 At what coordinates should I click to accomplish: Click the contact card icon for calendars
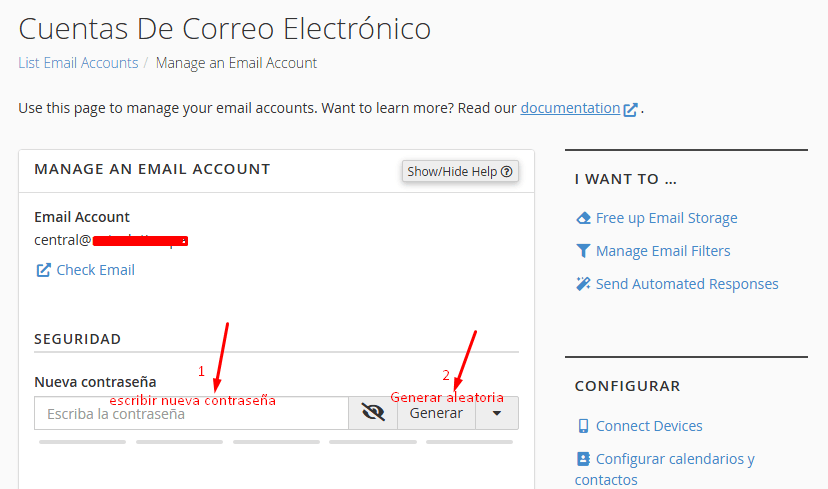[584, 459]
